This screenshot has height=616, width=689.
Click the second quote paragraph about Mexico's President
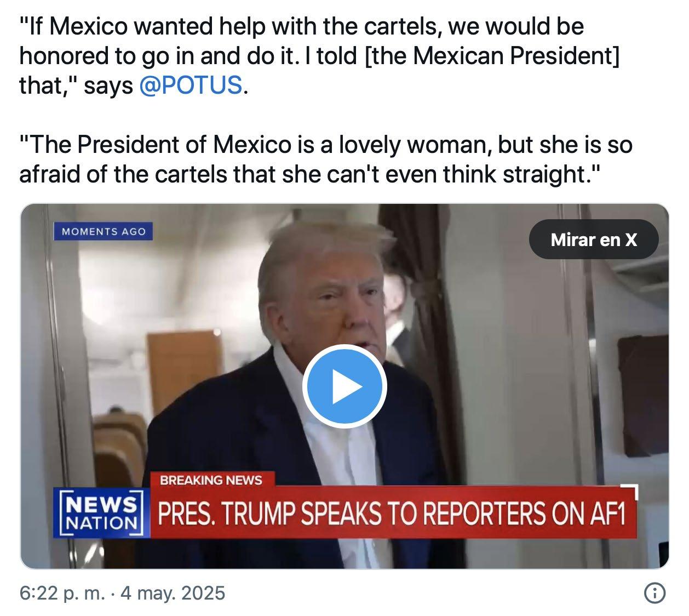[x=326, y=159]
